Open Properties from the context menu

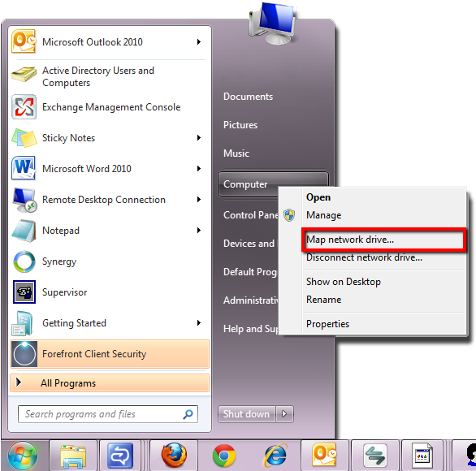pyautogui.click(x=327, y=324)
